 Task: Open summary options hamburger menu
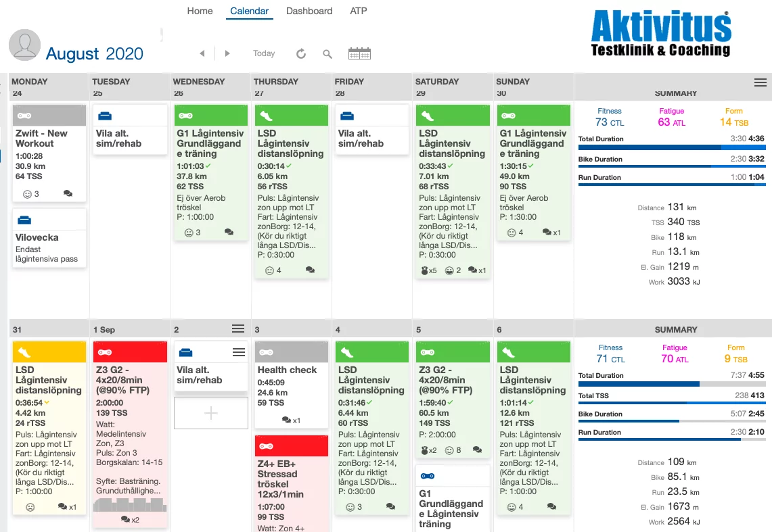coord(760,82)
